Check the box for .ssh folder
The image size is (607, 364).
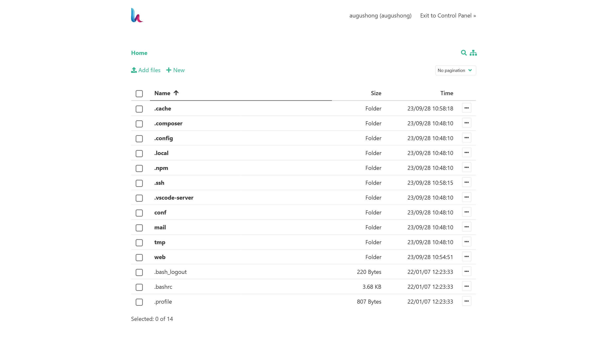click(139, 183)
